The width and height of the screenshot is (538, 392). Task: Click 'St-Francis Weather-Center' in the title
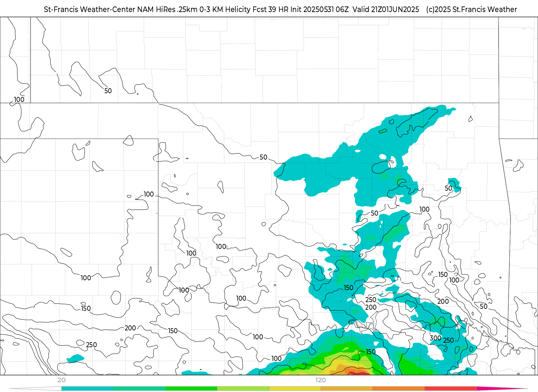[x=90, y=10]
